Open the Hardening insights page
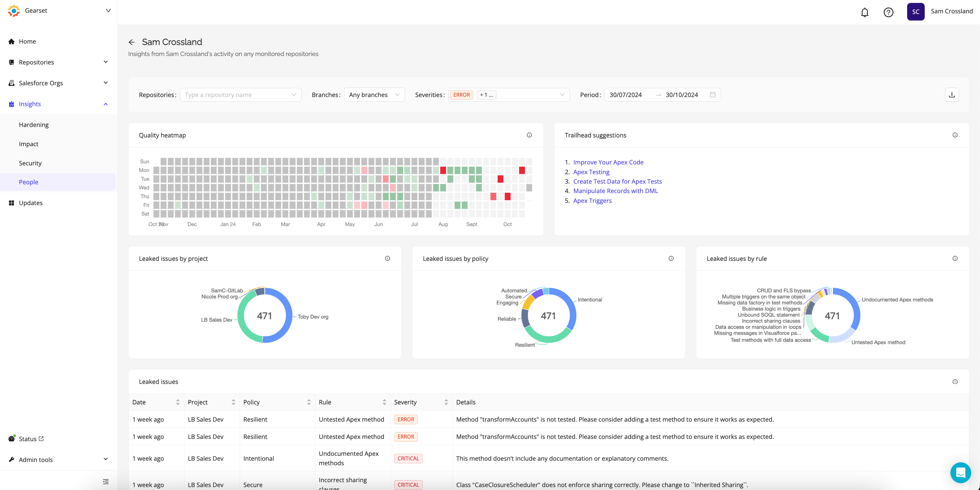Screen dimensions: 980x490 click(x=34, y=125)
